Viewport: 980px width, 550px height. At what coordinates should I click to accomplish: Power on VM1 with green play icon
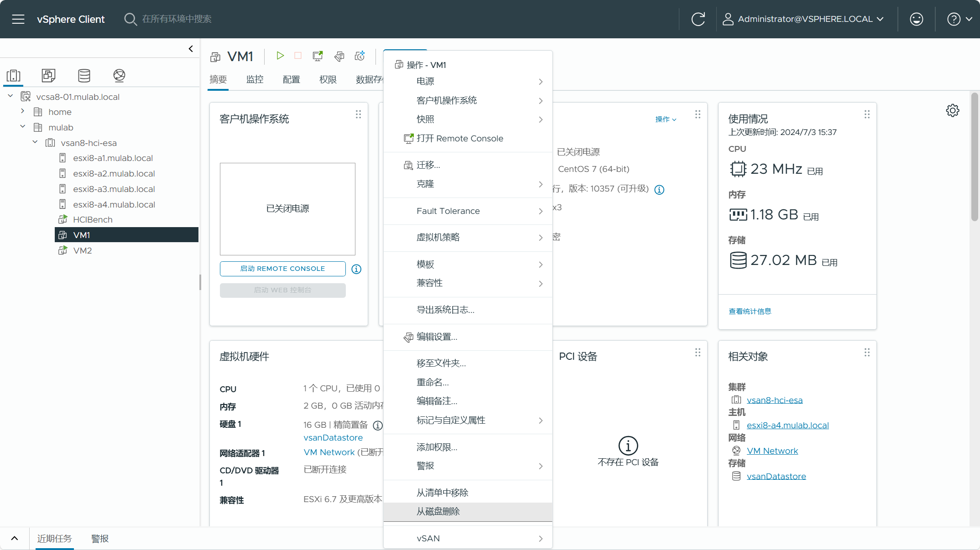pos(280,56)
